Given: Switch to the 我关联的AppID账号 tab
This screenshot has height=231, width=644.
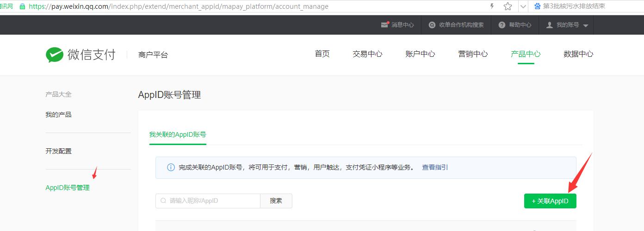Looking at the screenshot, I should [x=178, y=135].
